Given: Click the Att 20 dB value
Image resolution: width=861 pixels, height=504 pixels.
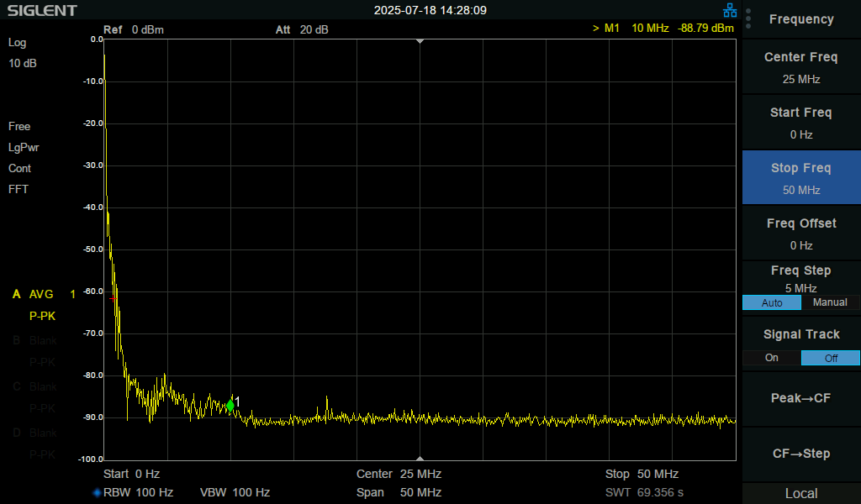Looking at the screenshot, I should pos(302,29).
